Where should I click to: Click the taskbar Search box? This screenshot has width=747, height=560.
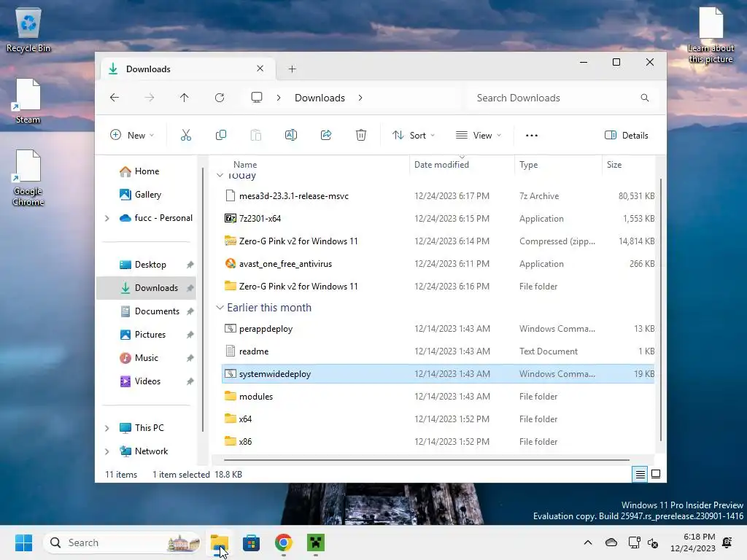pyautogui.click(x=123, y=542)
